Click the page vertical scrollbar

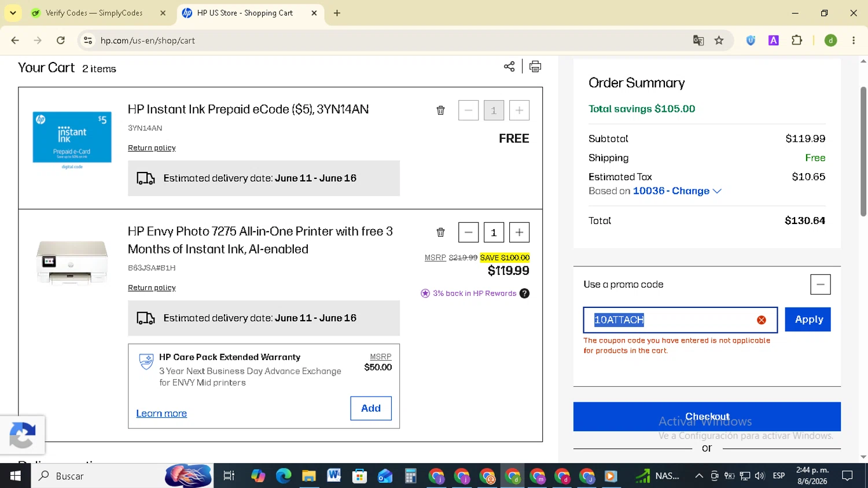click(863, 152)
